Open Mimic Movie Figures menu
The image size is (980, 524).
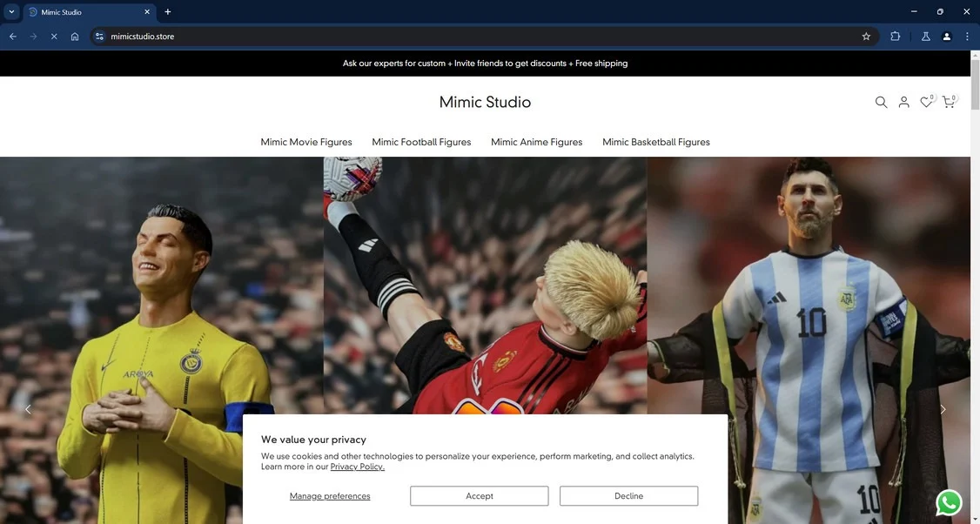[306, 142]
